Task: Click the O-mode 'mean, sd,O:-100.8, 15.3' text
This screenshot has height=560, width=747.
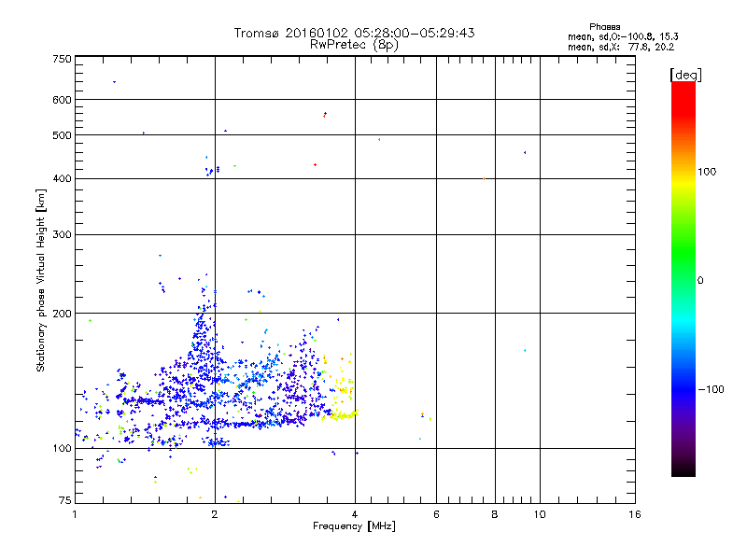Action: (x=623, y=36)
